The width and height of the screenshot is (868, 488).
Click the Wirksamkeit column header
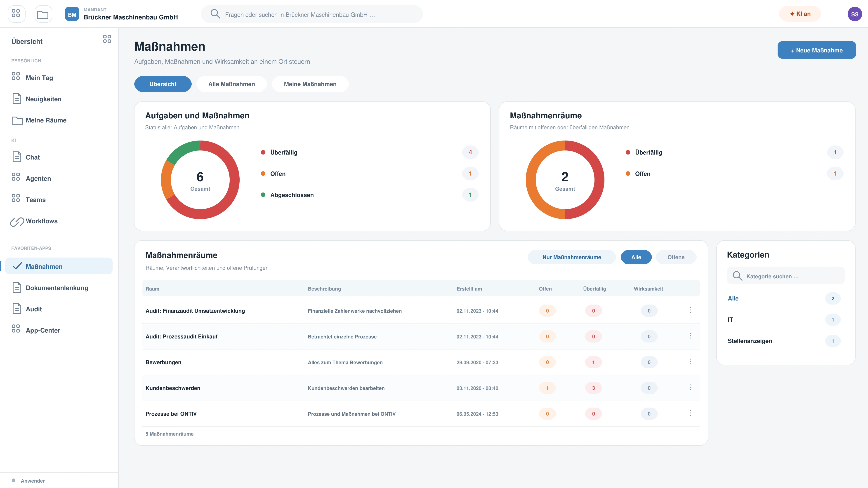(648, 289)
